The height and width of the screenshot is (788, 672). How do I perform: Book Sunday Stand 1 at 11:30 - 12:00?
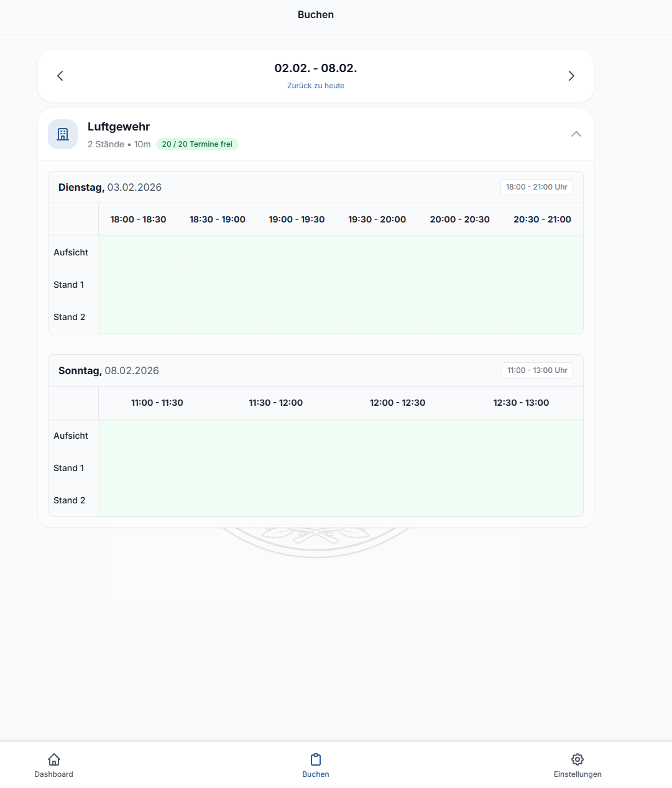[x=276, y=468]
